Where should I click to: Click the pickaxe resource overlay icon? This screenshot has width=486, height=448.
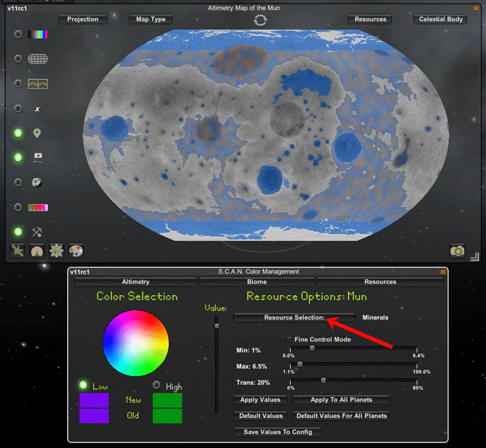click(37, 232)
